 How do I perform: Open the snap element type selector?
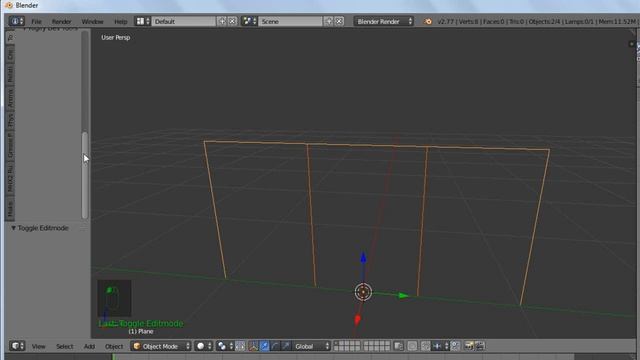pyautogui.click(x=440, y=346)
